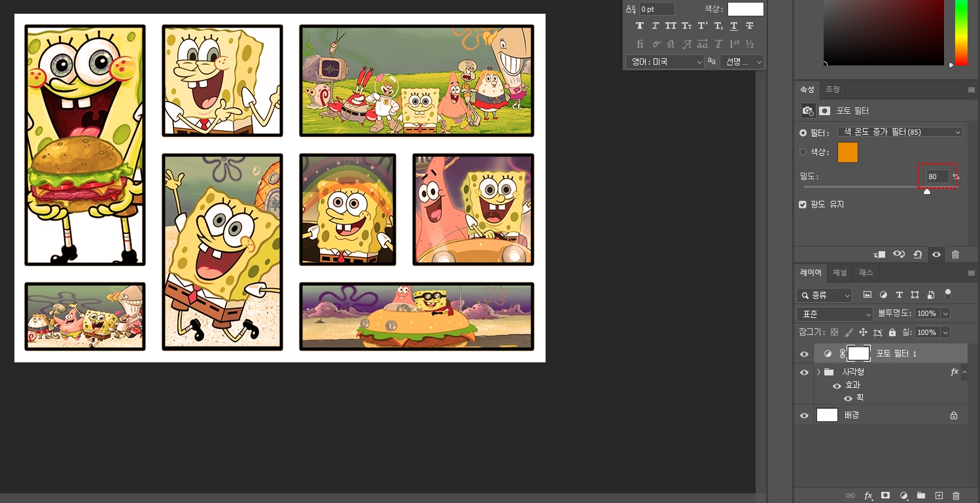Open the 칠 fill arrow dropdown
This screenshot has height=503, width=980.
click(945, 332)
